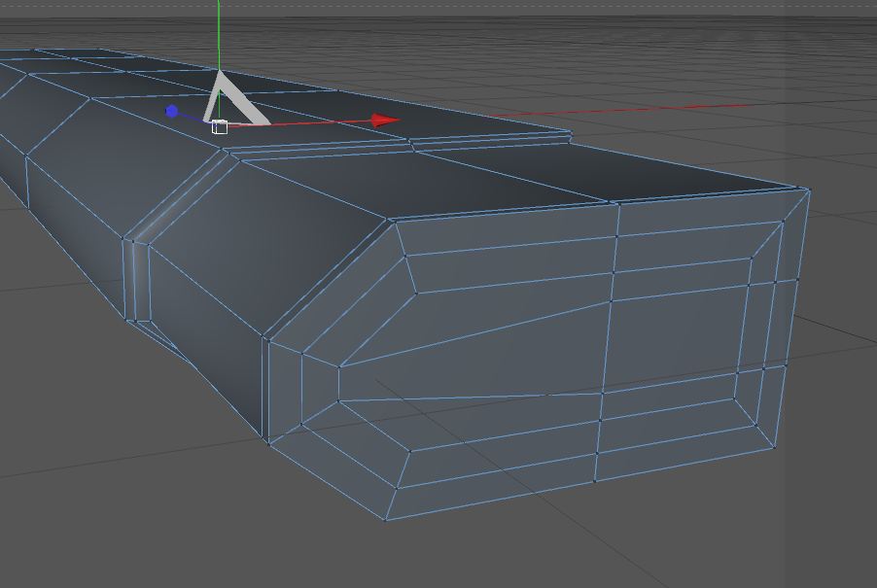The width and height of the screenshot is (877, 588).
Task: Click the white triangular plane handle on gizmo
Action: pyautogui.click(x=235, y=99)
